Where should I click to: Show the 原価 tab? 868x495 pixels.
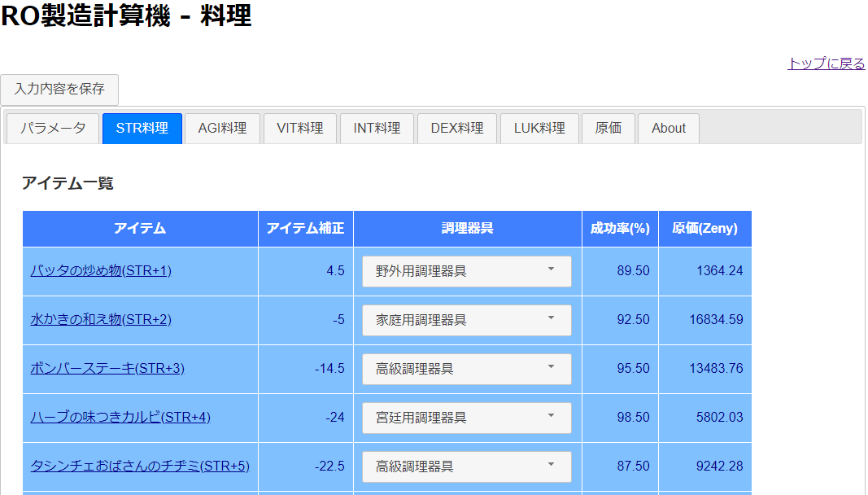[608, 128]
